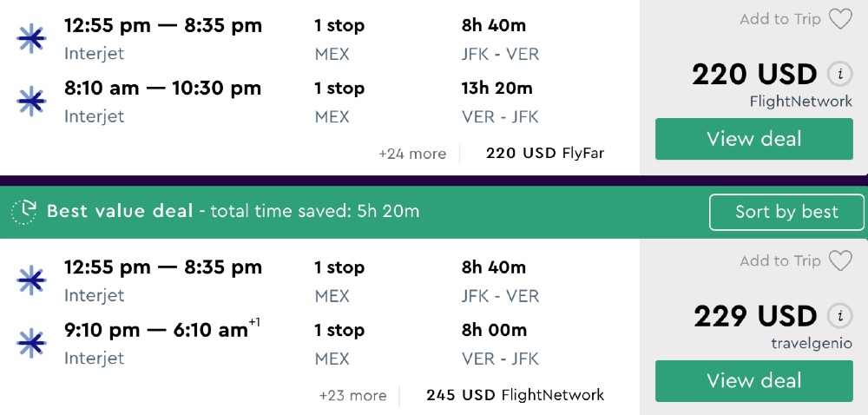Click Interjet logo for 8:10 am return flight
This screenshot has height=415, width=868.
tap(31, 102)
